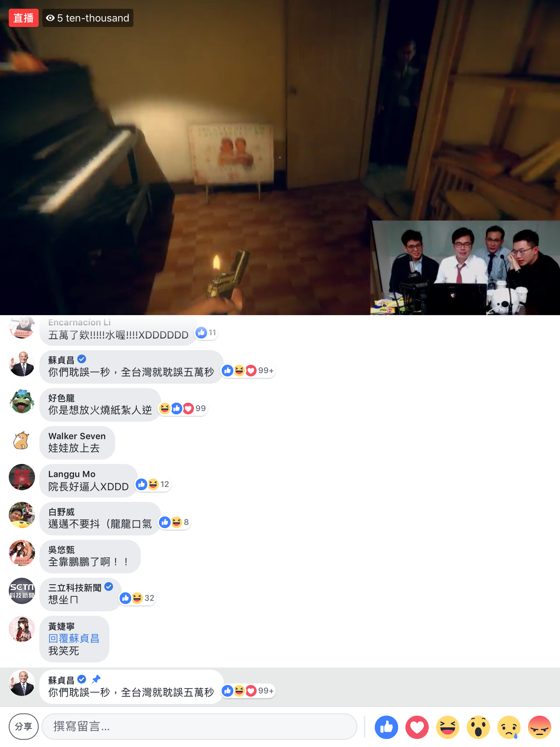
Task: Send a Sad crying reaction
Action: pos(509,727)
